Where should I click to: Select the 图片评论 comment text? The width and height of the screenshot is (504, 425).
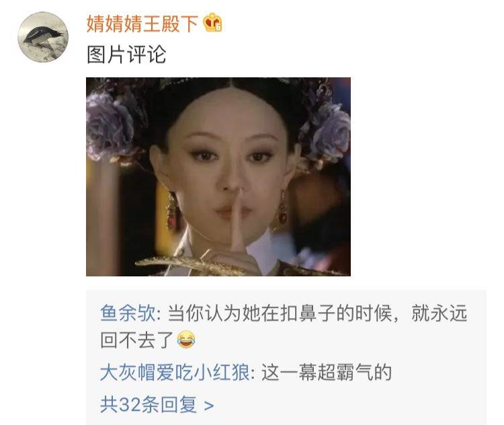click(x=126, y=54)
